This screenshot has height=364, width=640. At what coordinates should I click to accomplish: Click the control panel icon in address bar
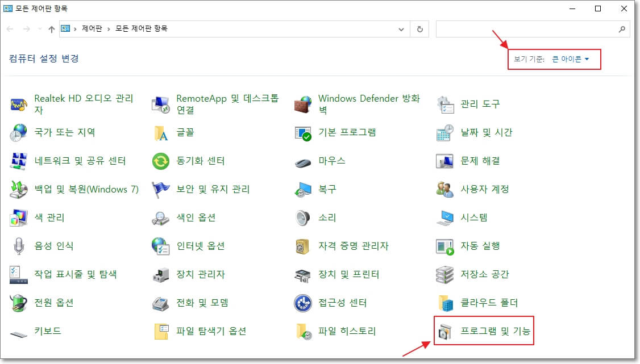point(65,28)
